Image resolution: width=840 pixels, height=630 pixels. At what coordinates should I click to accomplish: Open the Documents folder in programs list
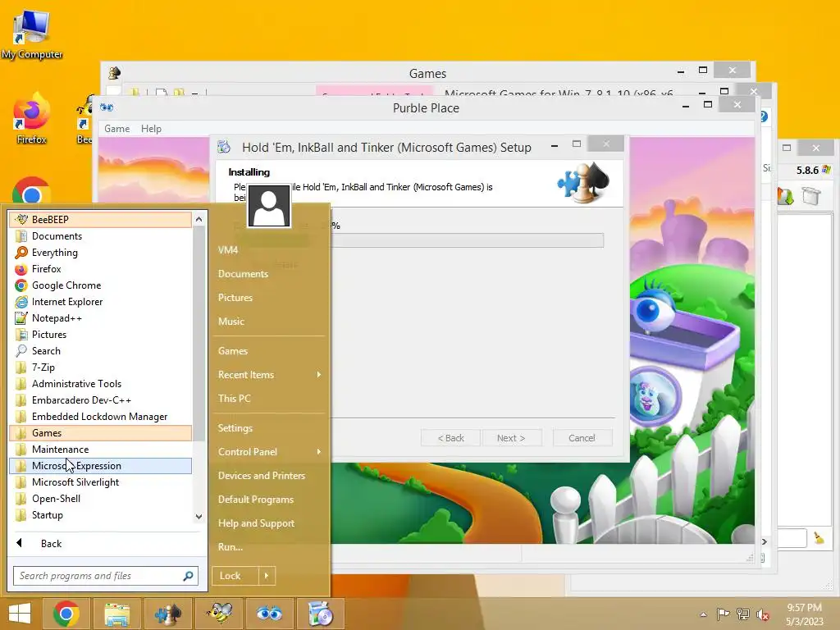coord(100,236)
